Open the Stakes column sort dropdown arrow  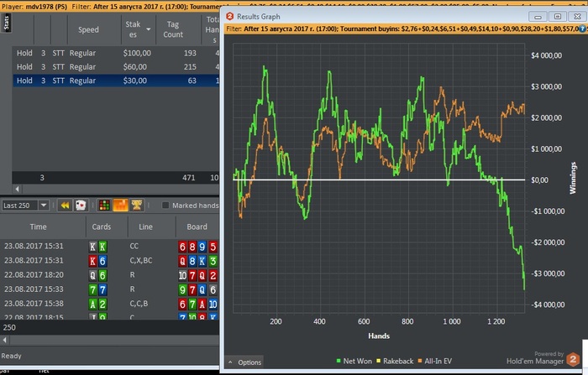click(148, 29)
